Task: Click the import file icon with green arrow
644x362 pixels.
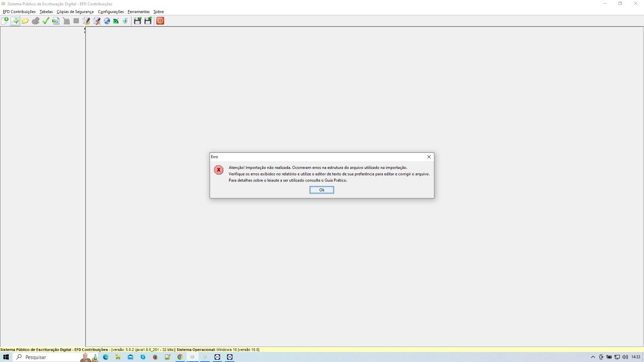Action: click(x=15, y=21)
